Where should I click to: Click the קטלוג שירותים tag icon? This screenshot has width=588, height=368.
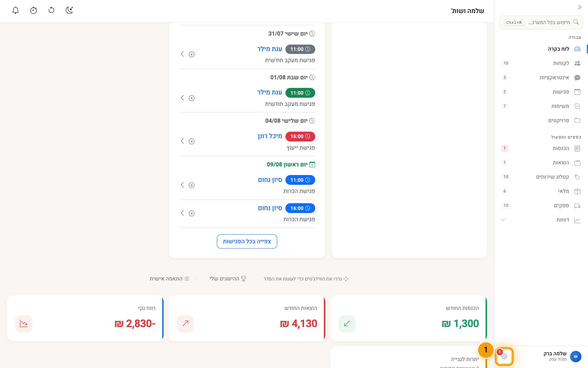point(577,177)
